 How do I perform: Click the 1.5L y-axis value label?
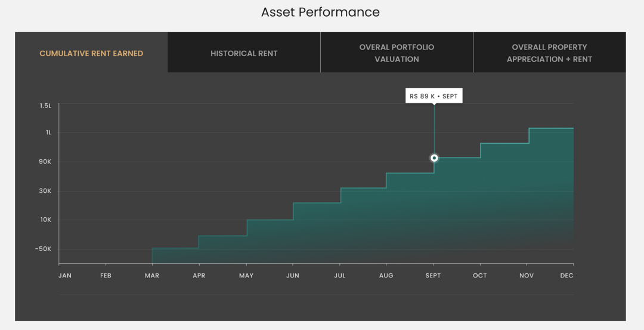[46, 106]
